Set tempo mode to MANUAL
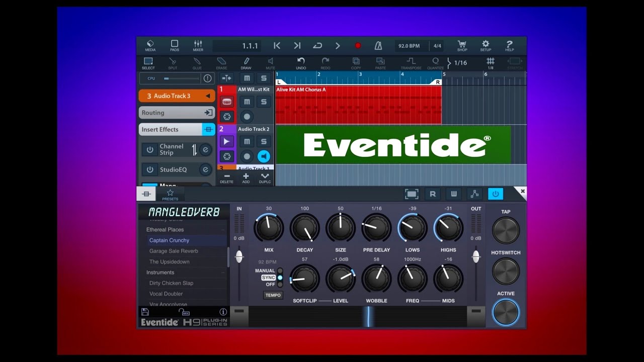This screenshot has height=362, width=644. click(x=280, y=270)
